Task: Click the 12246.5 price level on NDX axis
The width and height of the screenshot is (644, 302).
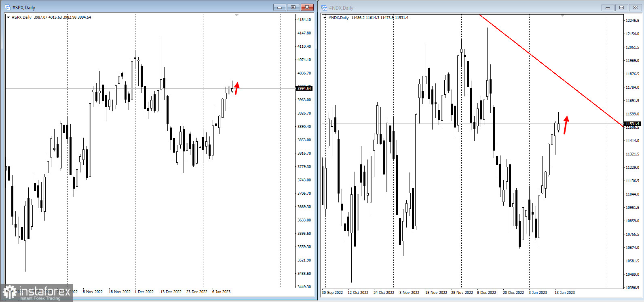Action: tap(633, 21)
